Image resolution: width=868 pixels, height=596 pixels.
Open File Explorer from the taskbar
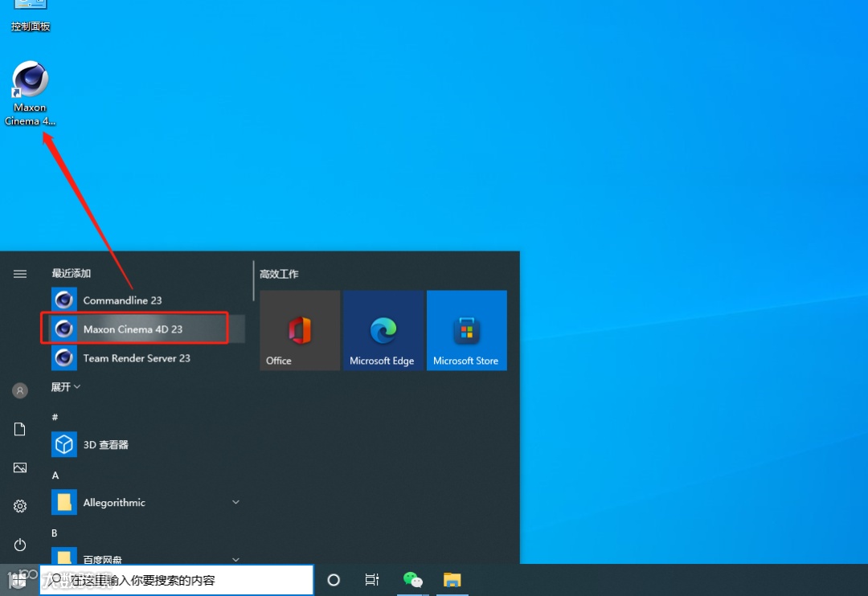pyautogui.click(x=452, y=580)
